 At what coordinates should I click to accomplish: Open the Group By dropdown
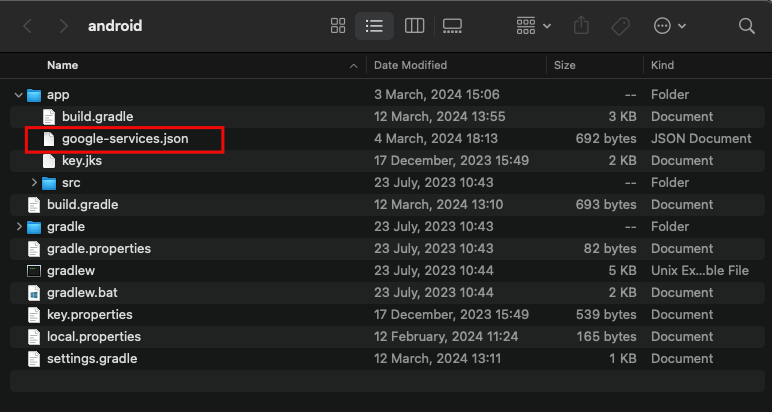point(533,26)
